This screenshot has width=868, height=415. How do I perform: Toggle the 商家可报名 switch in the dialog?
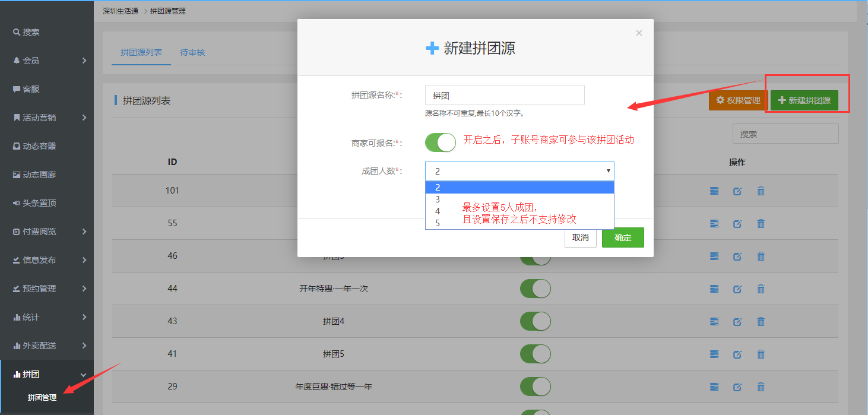click(440, 142)
